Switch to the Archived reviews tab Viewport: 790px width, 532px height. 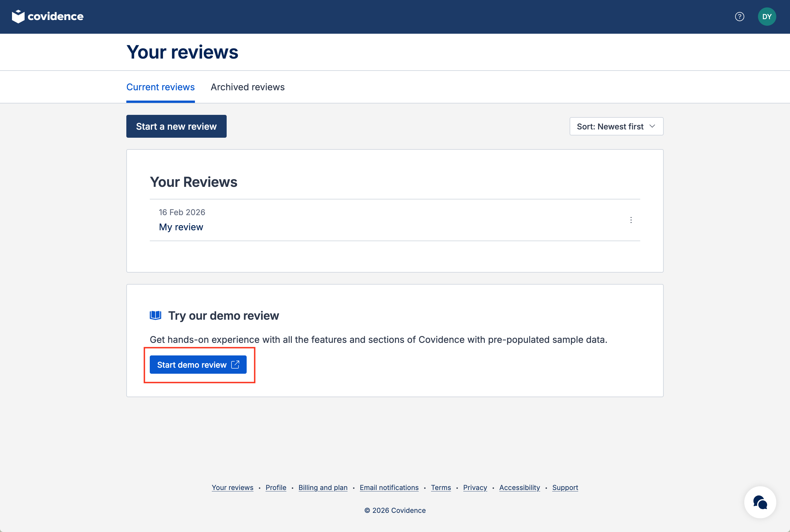point(248,87)
